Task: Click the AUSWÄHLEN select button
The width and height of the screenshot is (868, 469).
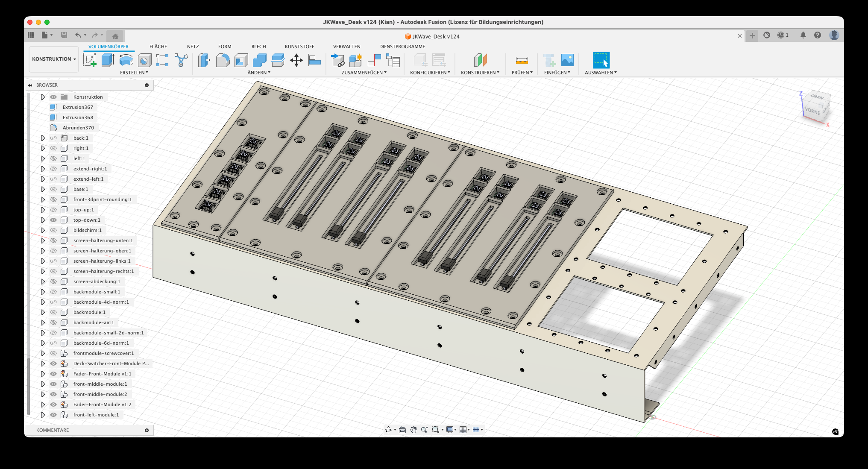Action: click(x=601, y=60)
